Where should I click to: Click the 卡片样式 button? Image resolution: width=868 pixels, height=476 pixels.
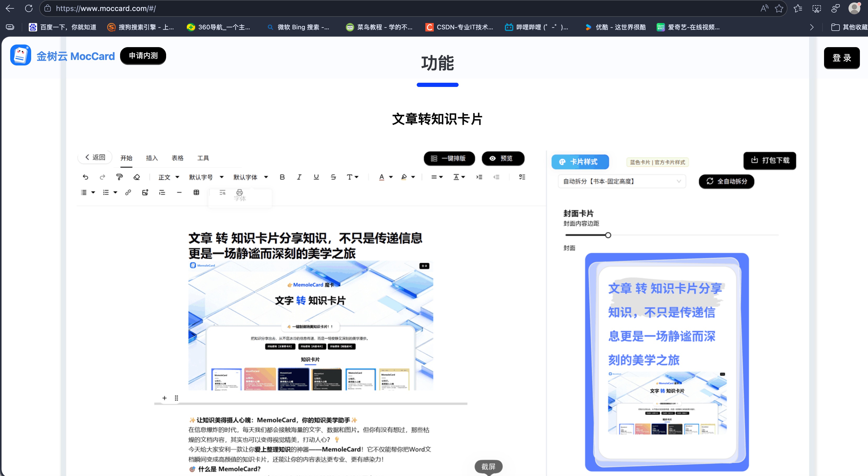[580, 162]
